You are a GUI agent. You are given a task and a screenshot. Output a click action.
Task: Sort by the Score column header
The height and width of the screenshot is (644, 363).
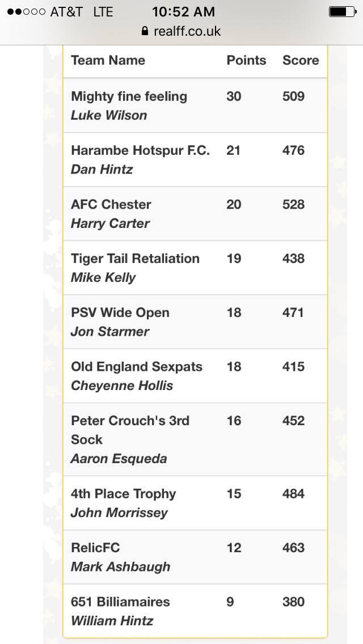point(301,60)
